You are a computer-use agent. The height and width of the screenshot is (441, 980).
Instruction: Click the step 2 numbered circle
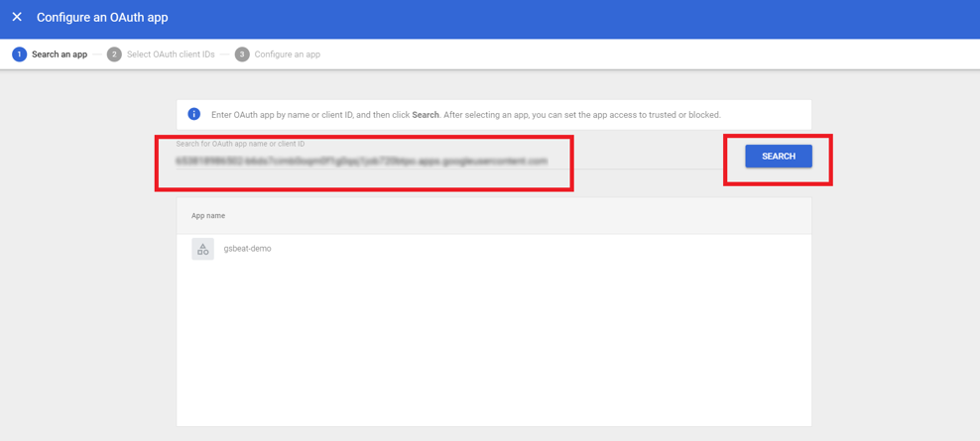114,55
